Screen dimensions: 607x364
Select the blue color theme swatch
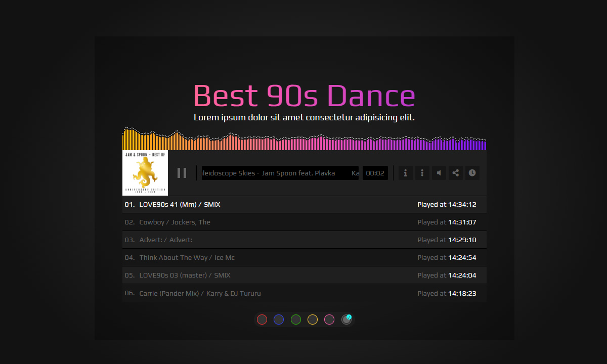[x=279, y=320]
